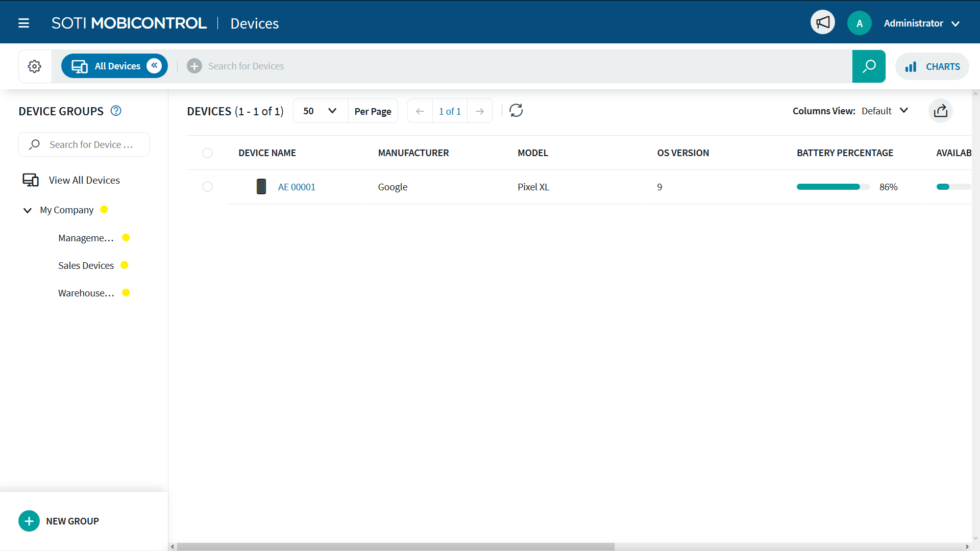Click the announcements megaphone icon
This screenshot has height=551, width=980.
tap(822, 22)
